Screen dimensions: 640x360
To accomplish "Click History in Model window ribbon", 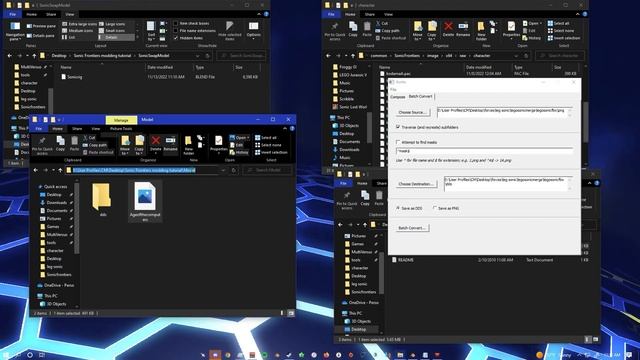I will tap(239, 152).
